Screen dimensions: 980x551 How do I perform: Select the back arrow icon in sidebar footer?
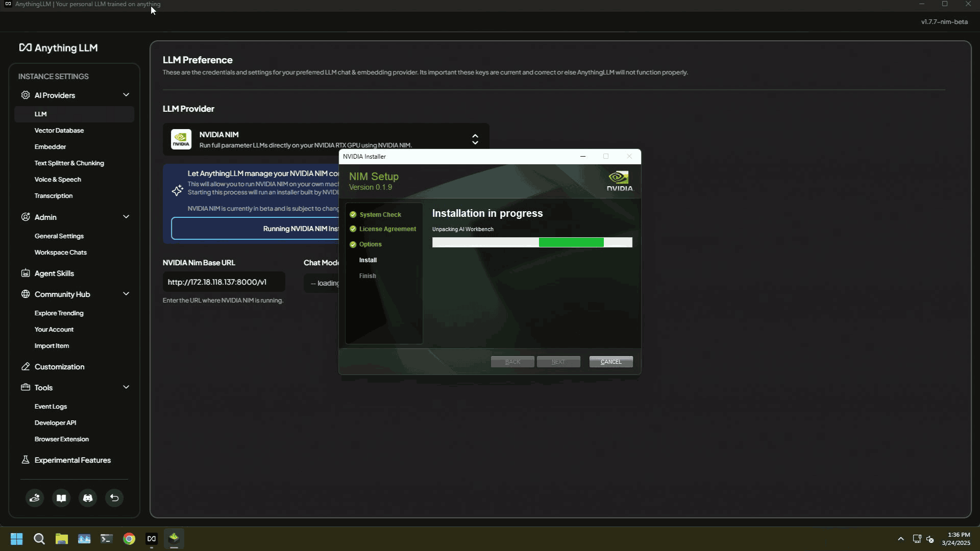coord(114,498)
